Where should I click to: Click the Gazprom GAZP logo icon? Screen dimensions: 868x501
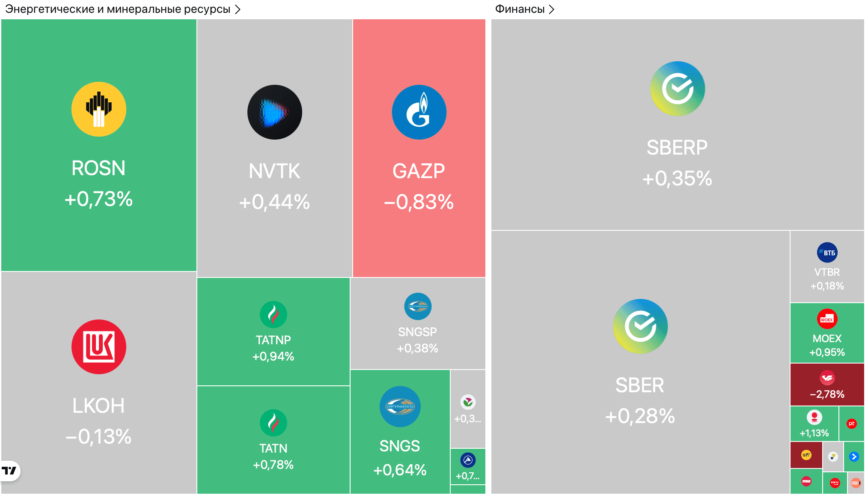419,112
